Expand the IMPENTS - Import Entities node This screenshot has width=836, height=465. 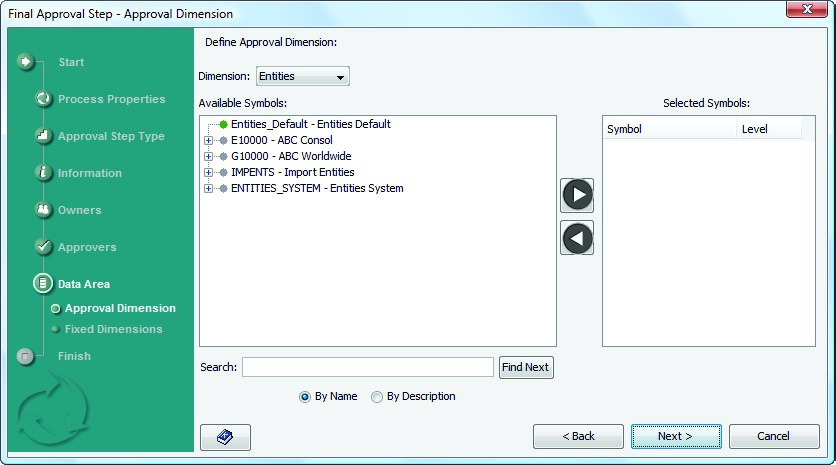(208, 172)
